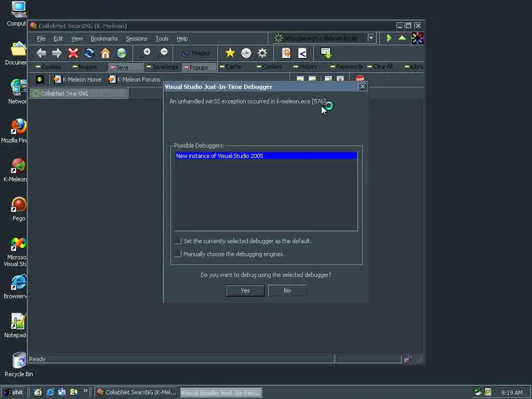Open the File menu
This screenshot has width=532, height=399.
pyautogui.click(x=41, y=38)
